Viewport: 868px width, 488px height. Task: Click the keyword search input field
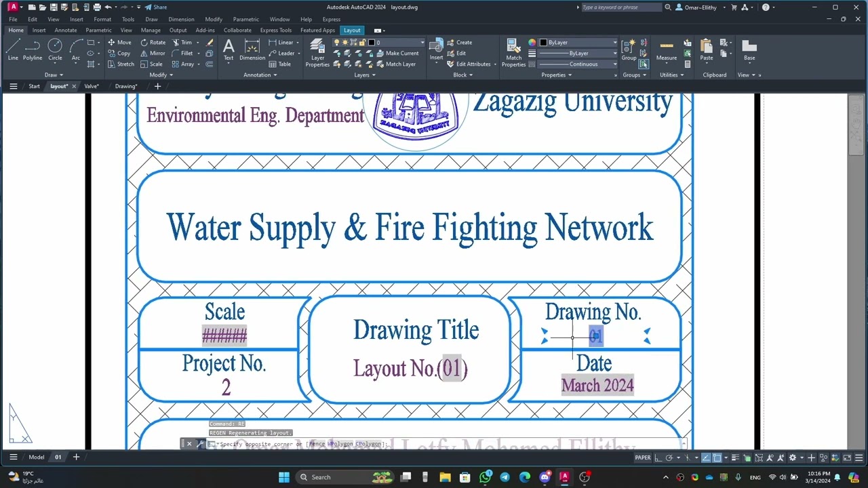coord(620,7)
